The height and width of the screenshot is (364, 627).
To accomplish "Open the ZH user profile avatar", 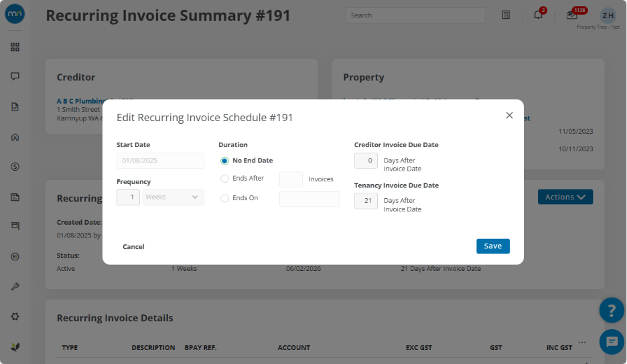I will [608, 15].
